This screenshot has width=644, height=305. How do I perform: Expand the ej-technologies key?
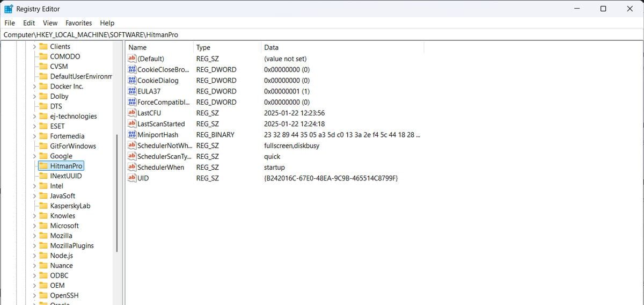(x=35, y=116)
